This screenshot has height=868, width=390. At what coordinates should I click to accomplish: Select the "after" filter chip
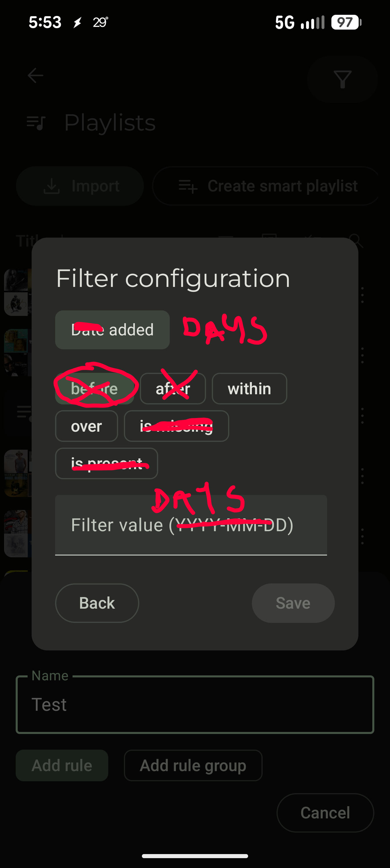coord(173,388)
